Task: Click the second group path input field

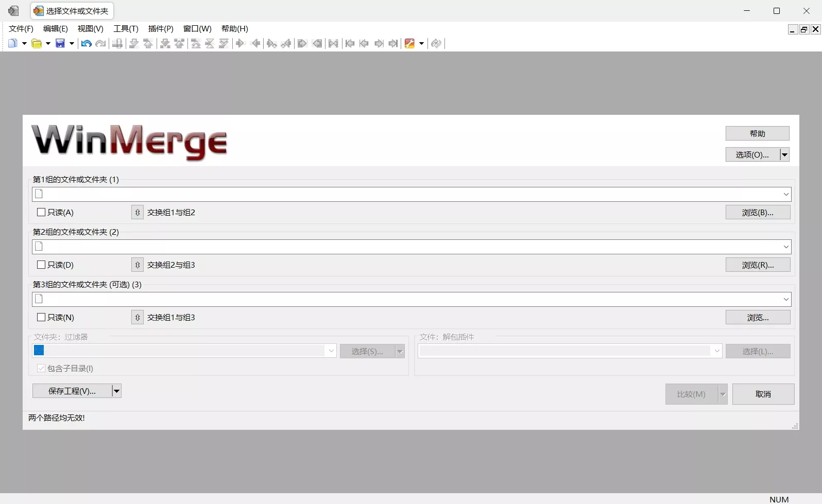Action: click(x=412, y=247)
